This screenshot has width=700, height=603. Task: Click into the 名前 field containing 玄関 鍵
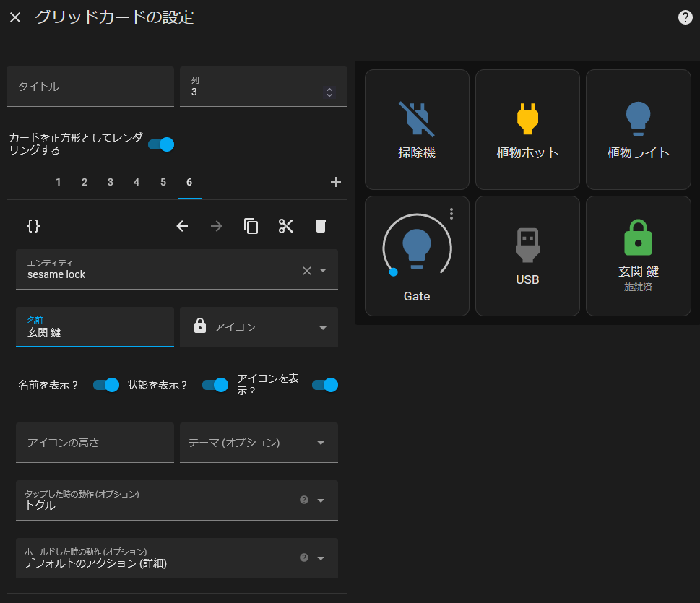click(95, 326)
